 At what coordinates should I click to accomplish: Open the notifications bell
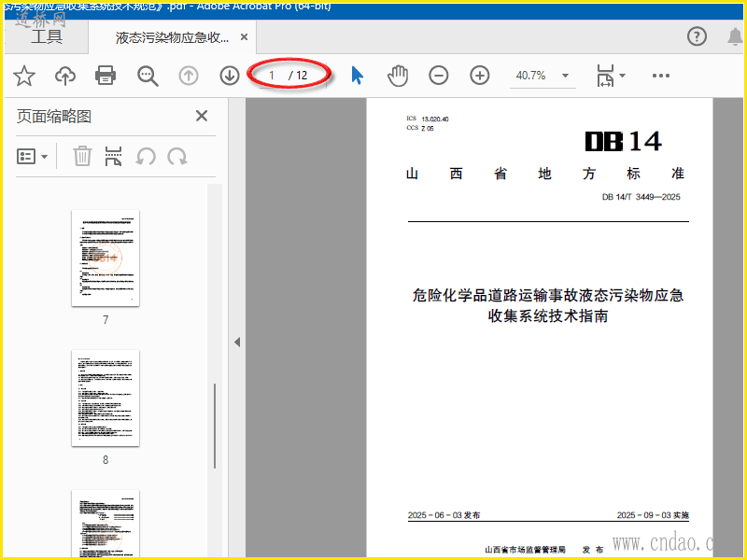(735, 36)
